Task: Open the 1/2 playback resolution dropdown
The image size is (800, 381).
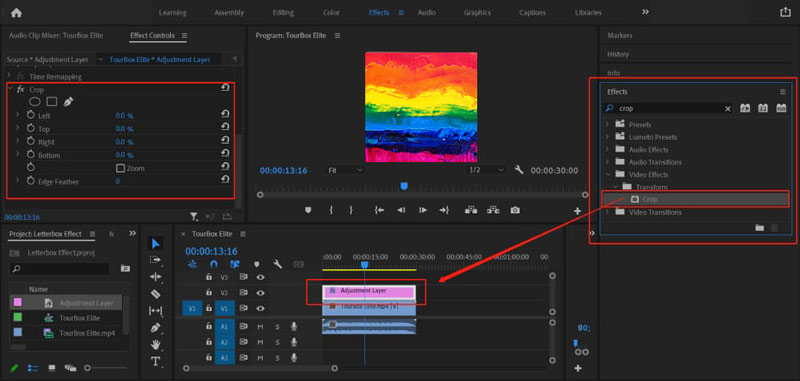Action: 486,170
